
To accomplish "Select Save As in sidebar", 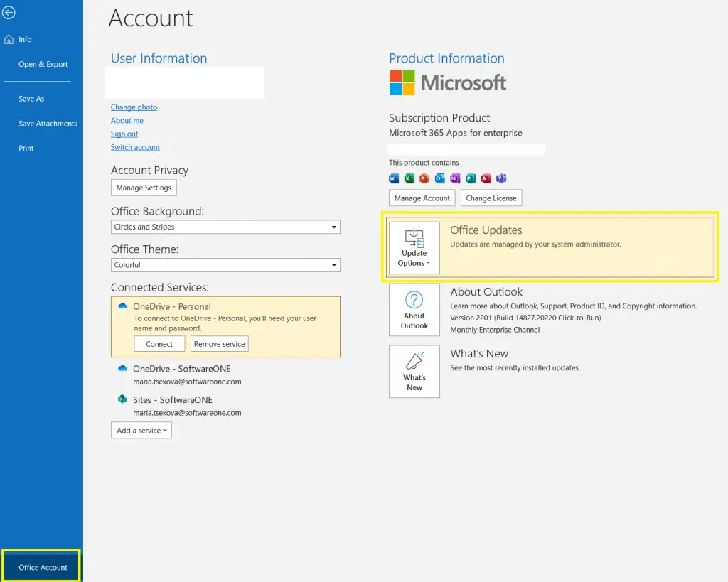I will pos(31,99).
